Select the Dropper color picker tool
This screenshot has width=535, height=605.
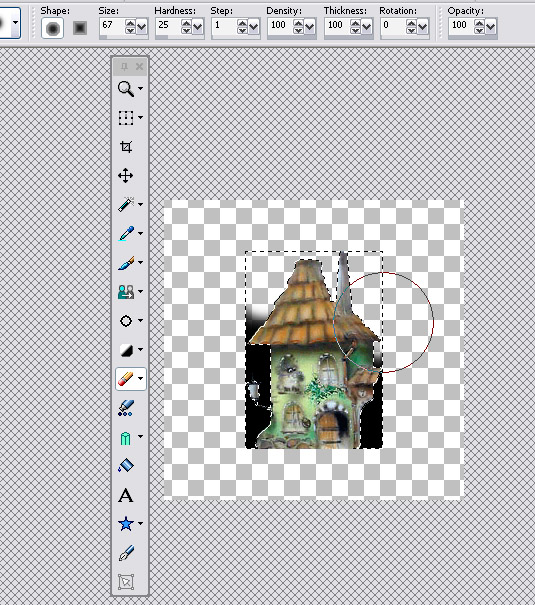tap(126, 233)
